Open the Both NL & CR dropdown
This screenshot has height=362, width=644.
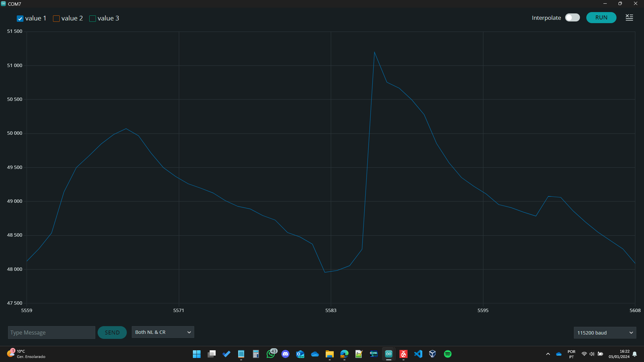tap(163, 332)
